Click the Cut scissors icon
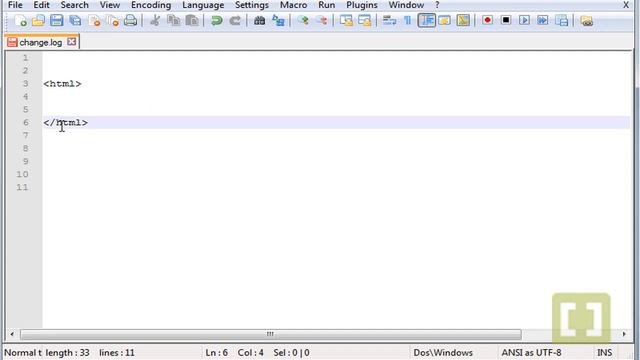This screenshot has height=360, width=640. (155, 20)
